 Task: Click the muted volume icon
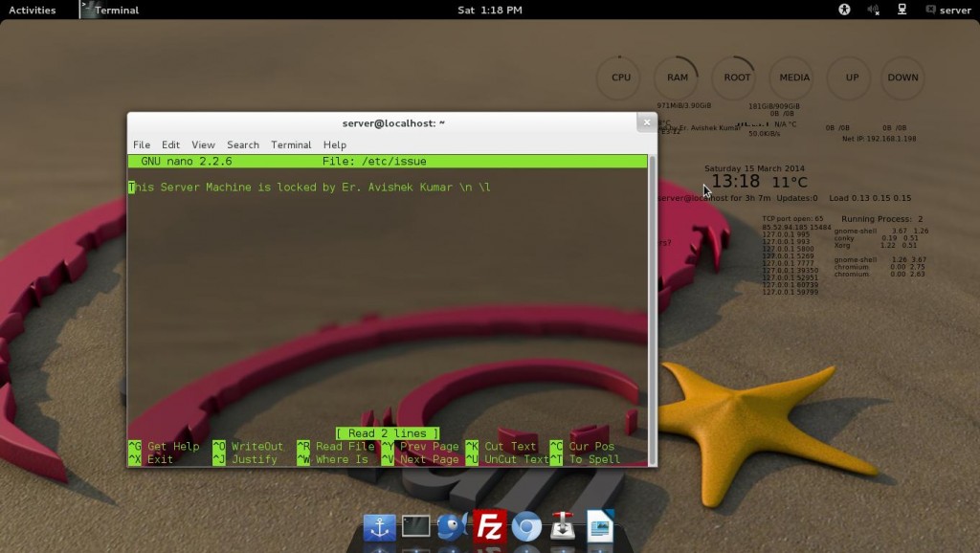coord(873,10)
